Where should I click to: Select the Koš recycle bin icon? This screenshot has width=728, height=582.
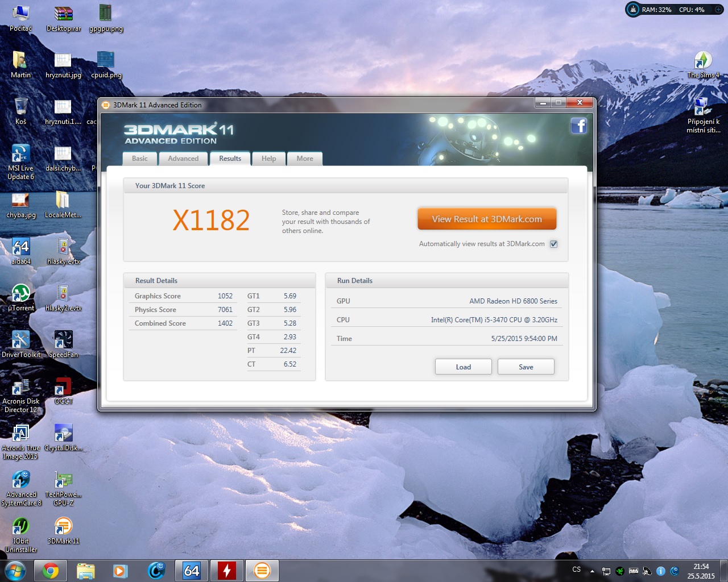(21, 111)
